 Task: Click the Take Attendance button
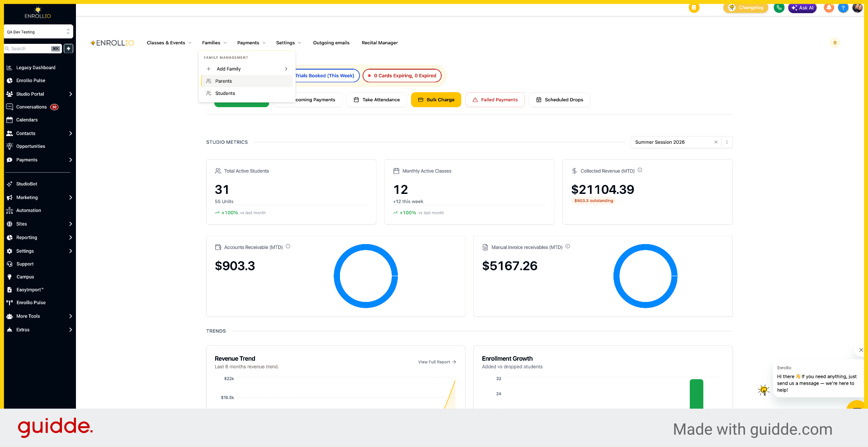coord(377,100)
